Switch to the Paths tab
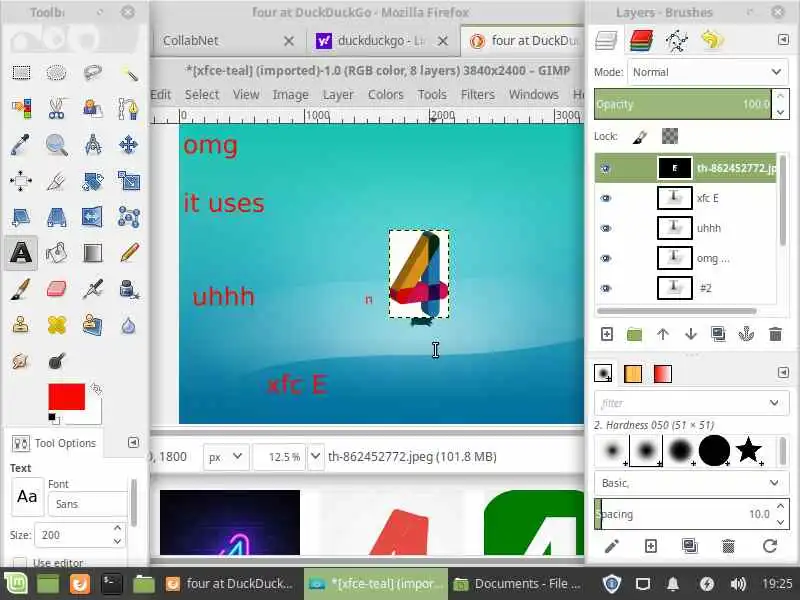800x600 pixels. 677,40
